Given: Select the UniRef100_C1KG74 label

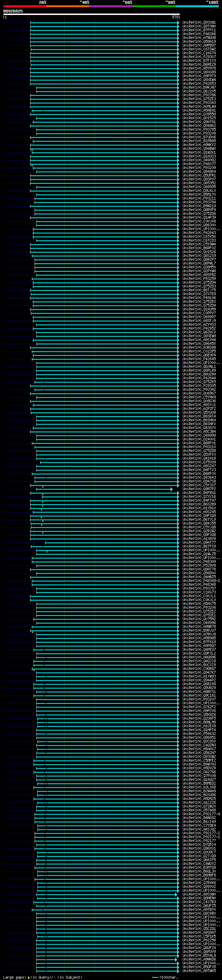Looking at the screenshot, I should (x=199, y=53).
